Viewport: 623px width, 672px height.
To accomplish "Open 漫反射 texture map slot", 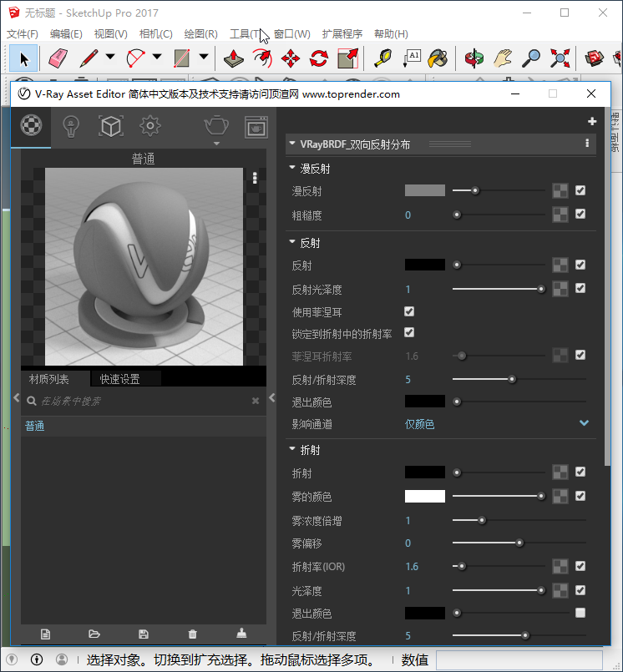I will [560, 190].
